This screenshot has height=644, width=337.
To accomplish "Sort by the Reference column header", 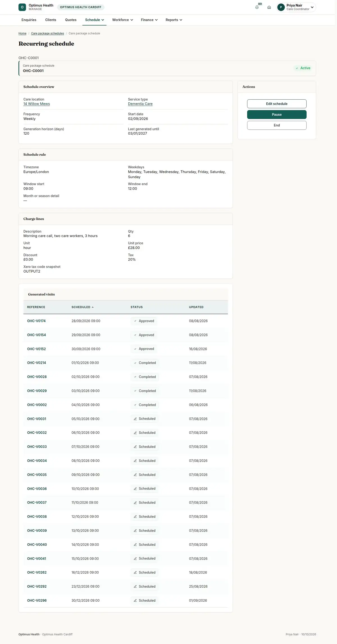I will click(36, 307).
